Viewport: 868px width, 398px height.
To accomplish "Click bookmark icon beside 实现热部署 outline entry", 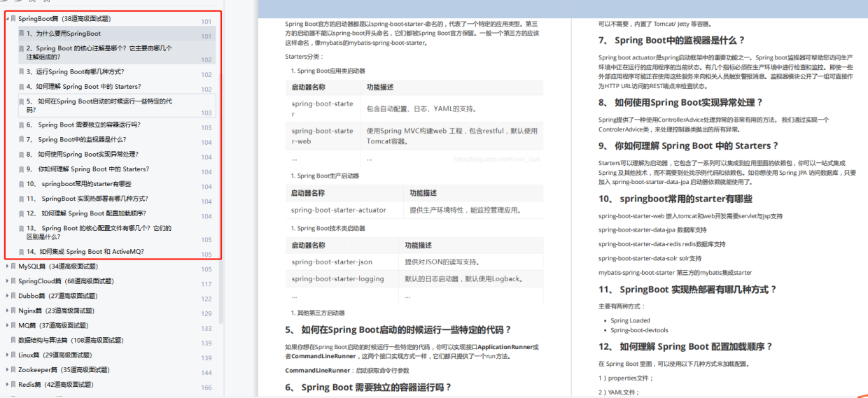I will tap(21, 199).
